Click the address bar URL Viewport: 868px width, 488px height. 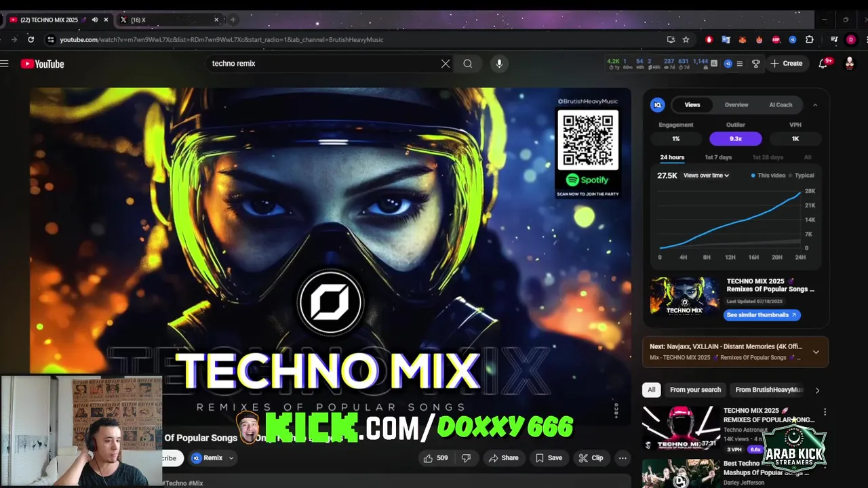pyautogui.click(x=221, y=39)
